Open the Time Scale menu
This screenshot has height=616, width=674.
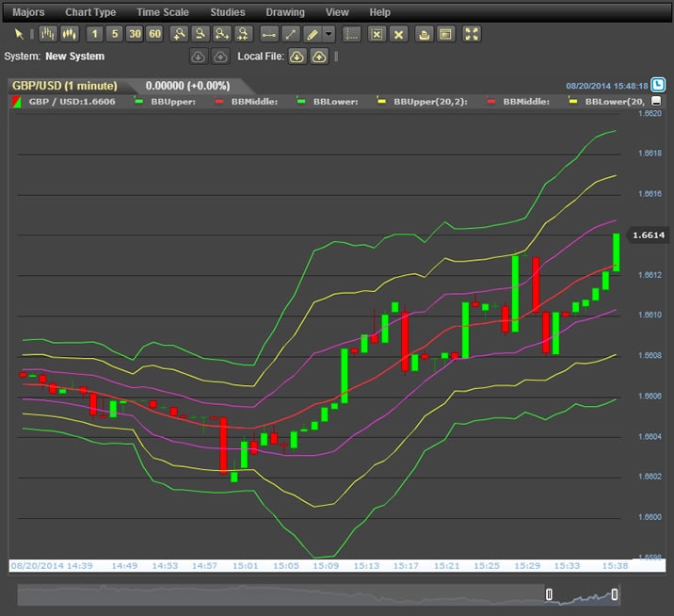coord(163,12)
